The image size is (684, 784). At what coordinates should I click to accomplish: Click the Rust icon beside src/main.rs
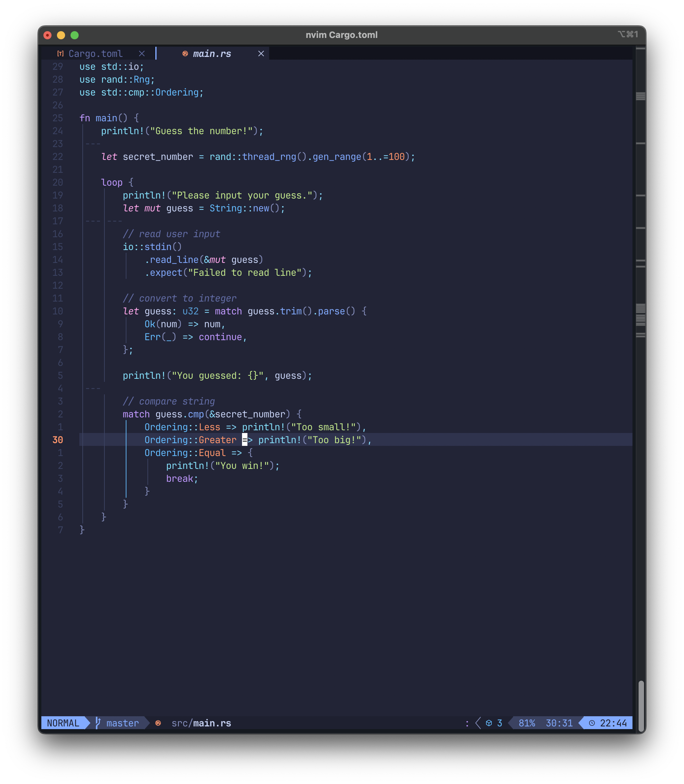point(158,723)
